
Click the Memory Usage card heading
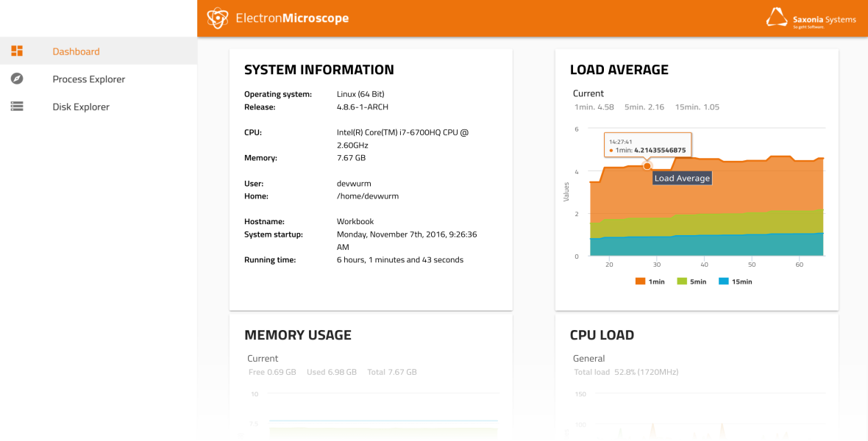coord(298,335)
